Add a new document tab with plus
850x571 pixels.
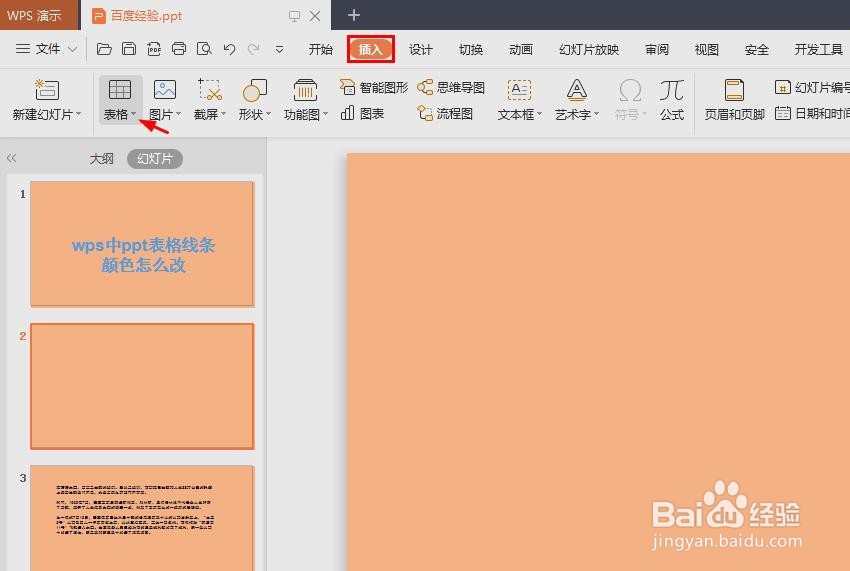(354, 15)
